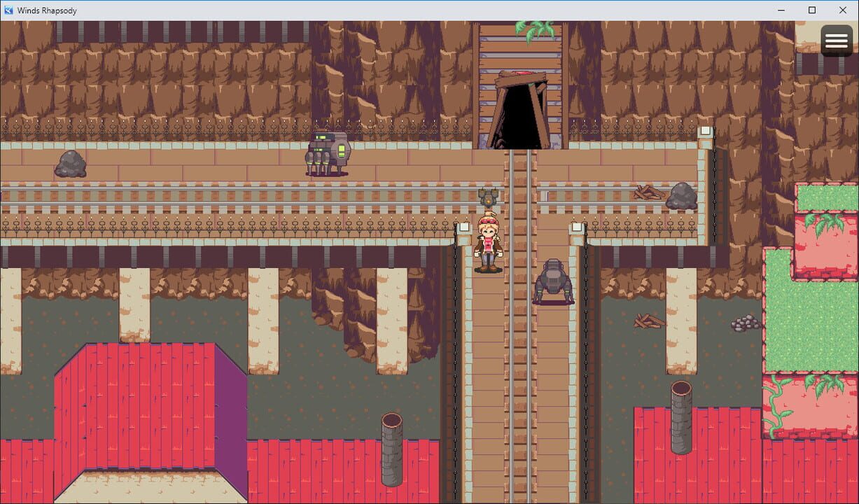Activate the white switch panel on the upper-right wall
The image size is (859, 504).
coord(704,130)
